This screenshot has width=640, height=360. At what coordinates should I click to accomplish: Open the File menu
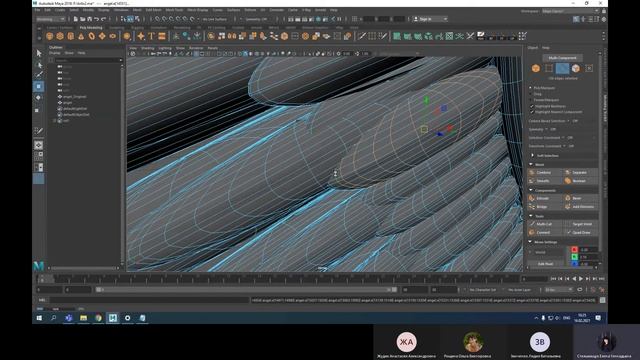pyautogui.click(x=38, y=10)
